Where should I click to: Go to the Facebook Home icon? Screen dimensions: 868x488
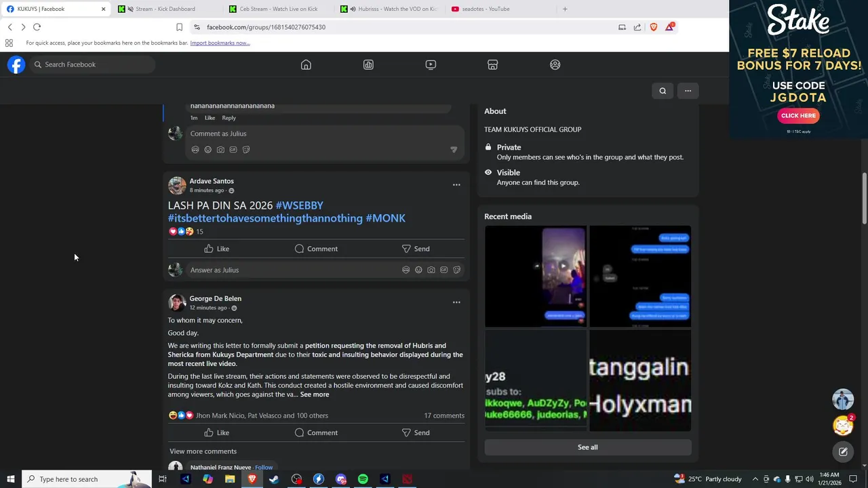(306, 64)
